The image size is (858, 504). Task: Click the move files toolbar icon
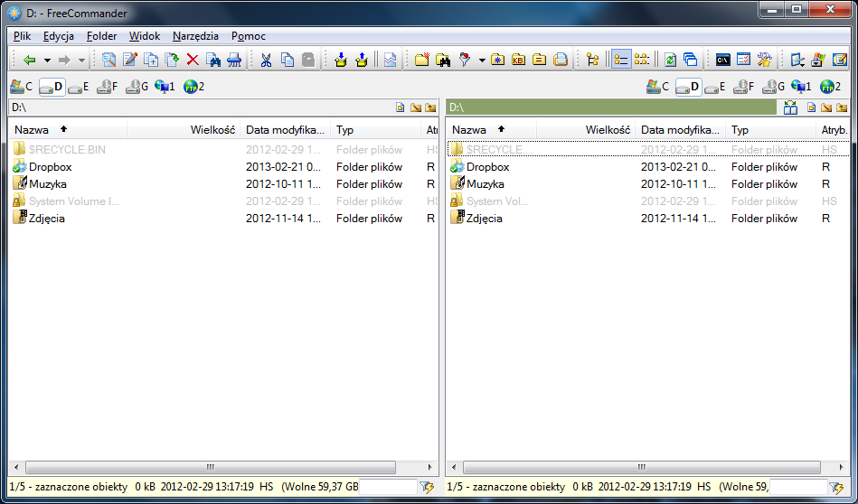coord(172,60)
